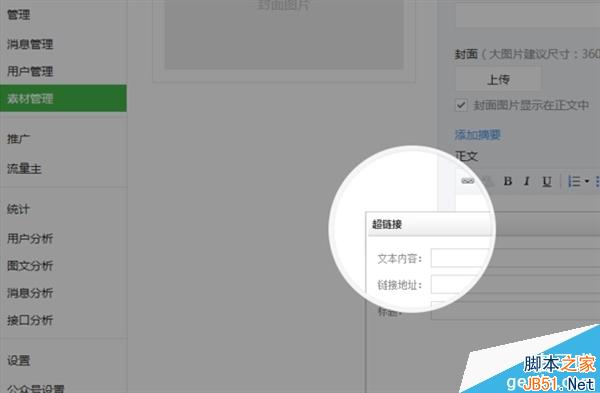Click the title input field above 封面

527,15
